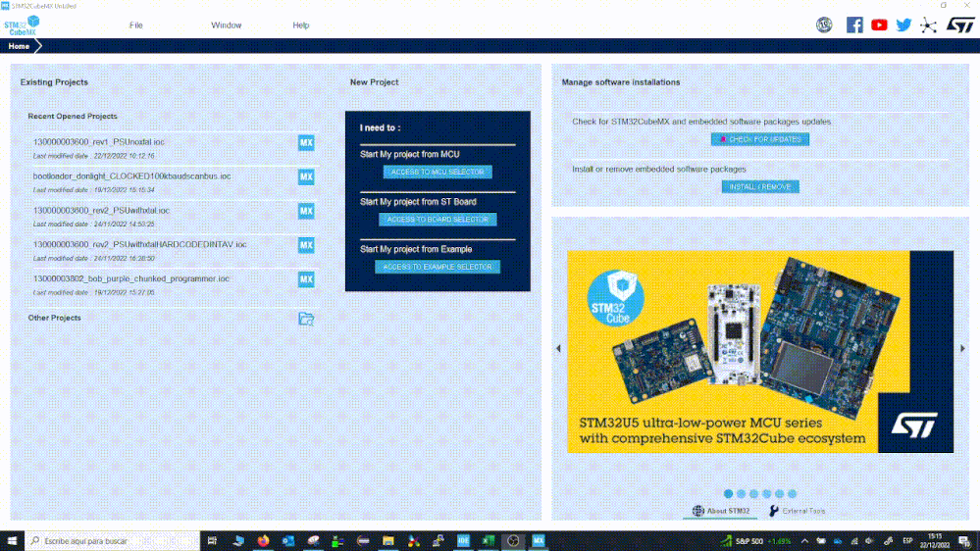Select bootloader_donlight_CLOCKED100kbaudscanbus.ioc project name

[131, 176]
